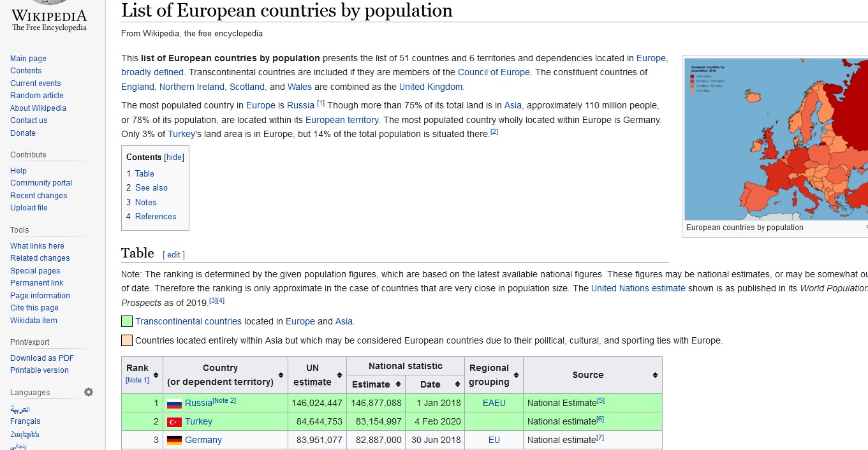Screen dimensions: 868x450
Task: Sort table by Rank column arrows
Action: (x=156, y=375)
